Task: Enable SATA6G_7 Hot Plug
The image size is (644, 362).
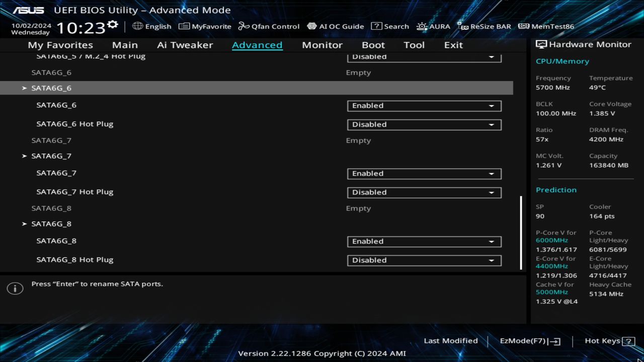Action: 424,193
